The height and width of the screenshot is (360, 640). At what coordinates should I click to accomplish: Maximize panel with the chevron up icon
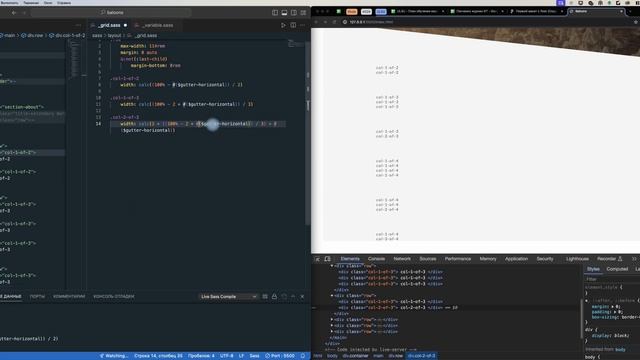tap(293, 297)
